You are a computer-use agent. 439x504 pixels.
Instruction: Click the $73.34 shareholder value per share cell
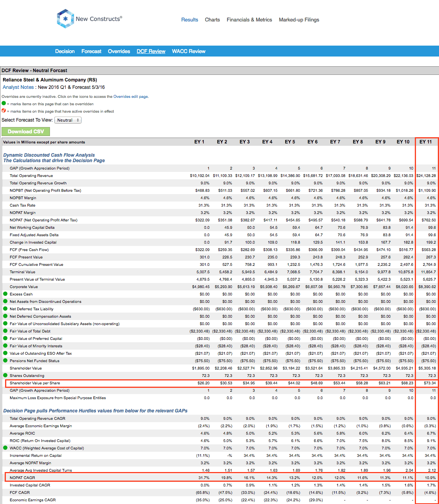(x=430, y=383)
